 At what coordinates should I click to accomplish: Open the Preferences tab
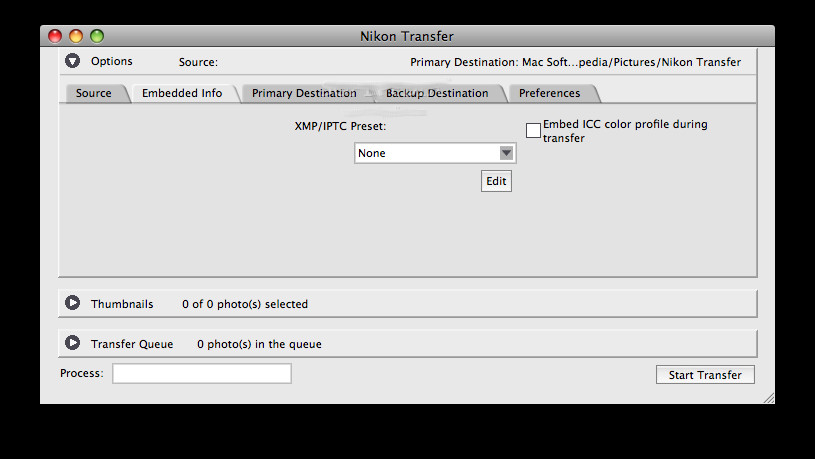[549, 93]
